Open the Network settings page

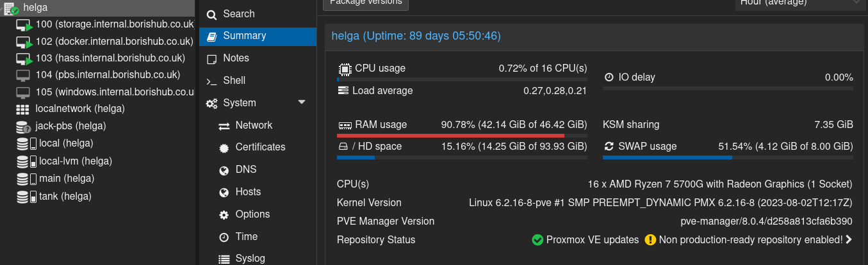click(254, 125)
